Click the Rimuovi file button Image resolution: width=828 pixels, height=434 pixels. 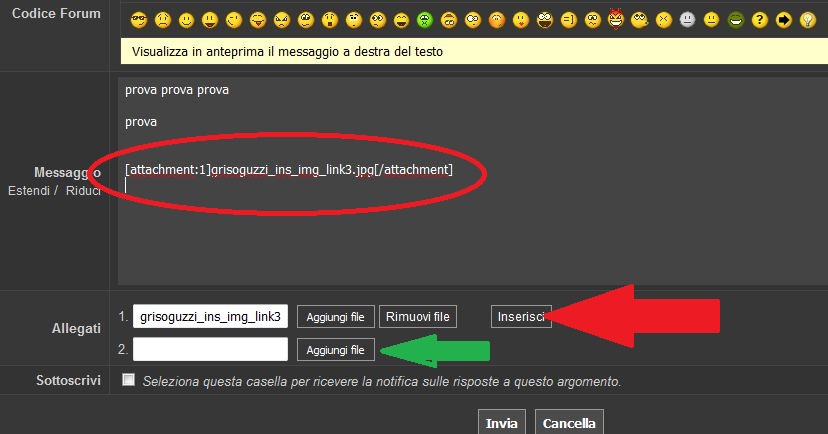pos(418,317)
